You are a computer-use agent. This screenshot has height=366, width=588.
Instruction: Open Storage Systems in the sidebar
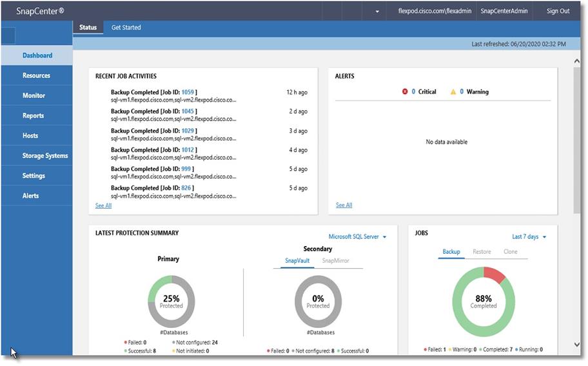pyautogui.click(x=37, y=155)
